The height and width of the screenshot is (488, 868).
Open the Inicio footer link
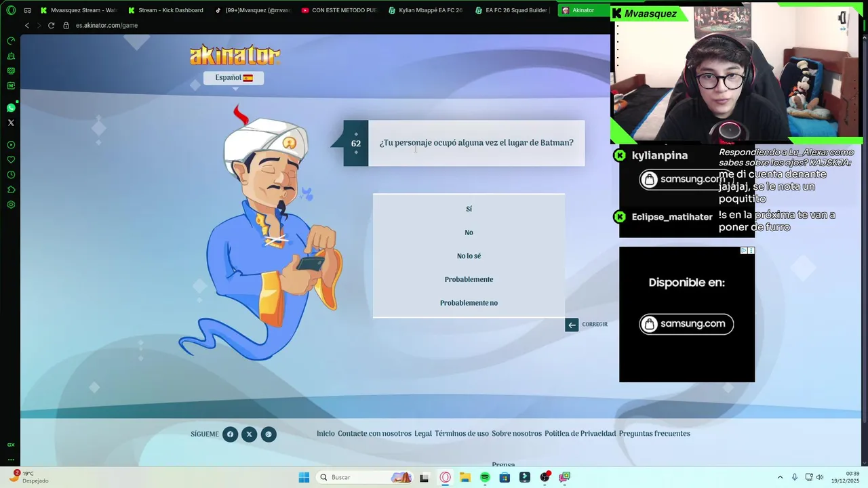coord(325,434)
